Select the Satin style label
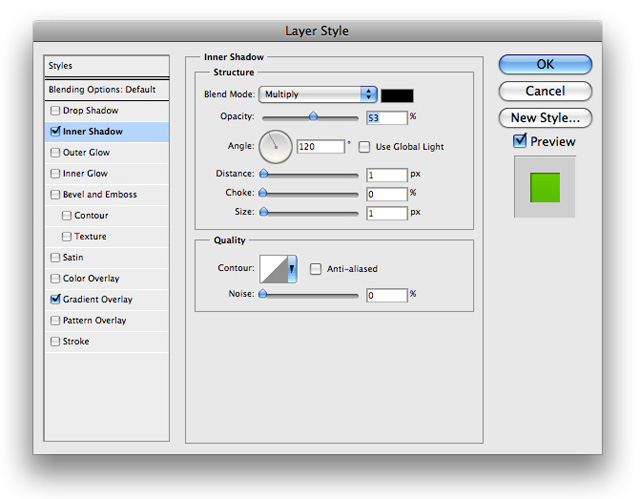Screen dimensions: 640x499 73,257
